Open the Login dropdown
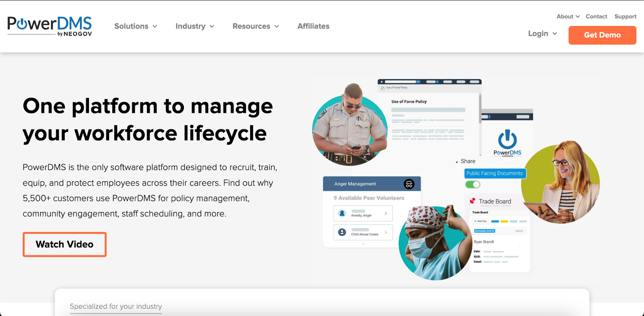Screen dimensions: 644x316 (x=543, y=34)
